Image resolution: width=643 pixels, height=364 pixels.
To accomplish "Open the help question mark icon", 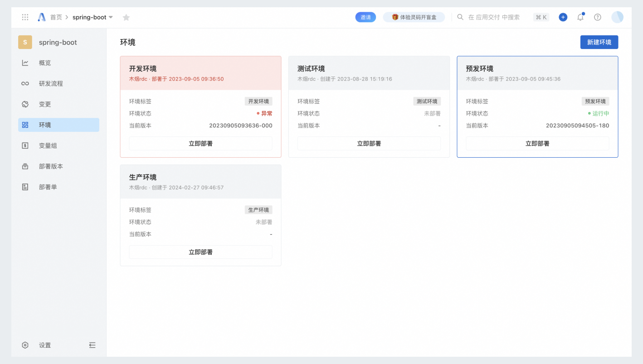I will pyautogui.click(x=598, y=17).
